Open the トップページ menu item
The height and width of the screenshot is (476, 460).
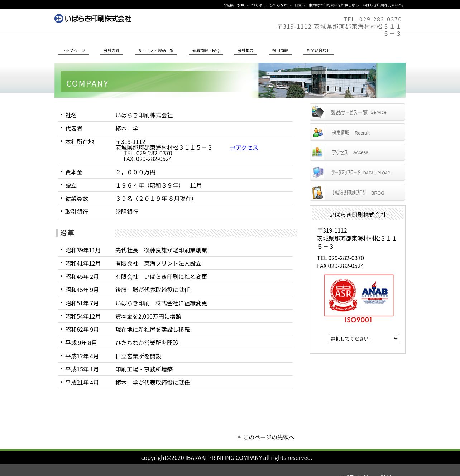[x=73, y=50]
